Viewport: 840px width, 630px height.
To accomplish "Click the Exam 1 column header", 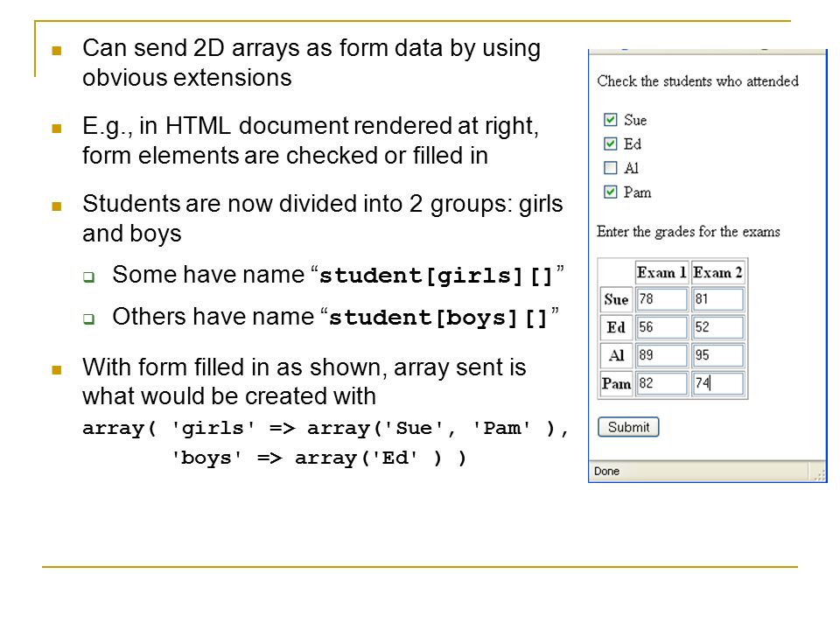I will pyautogui.click(x=661, y=273).
